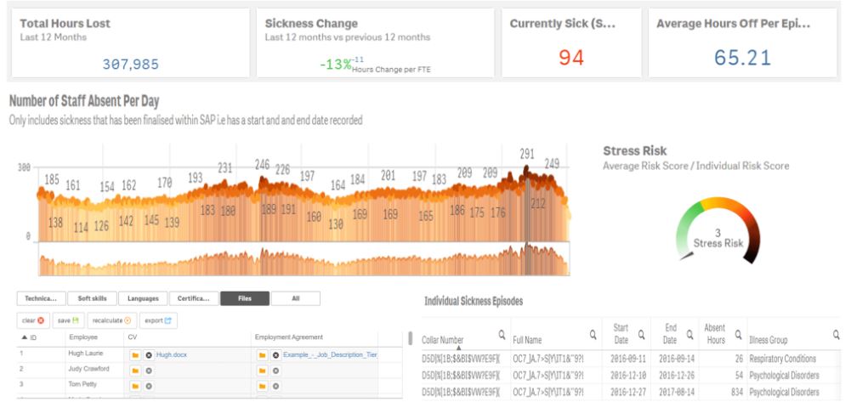Click the Respiratory Conditions illness cell

click(783, 359)
